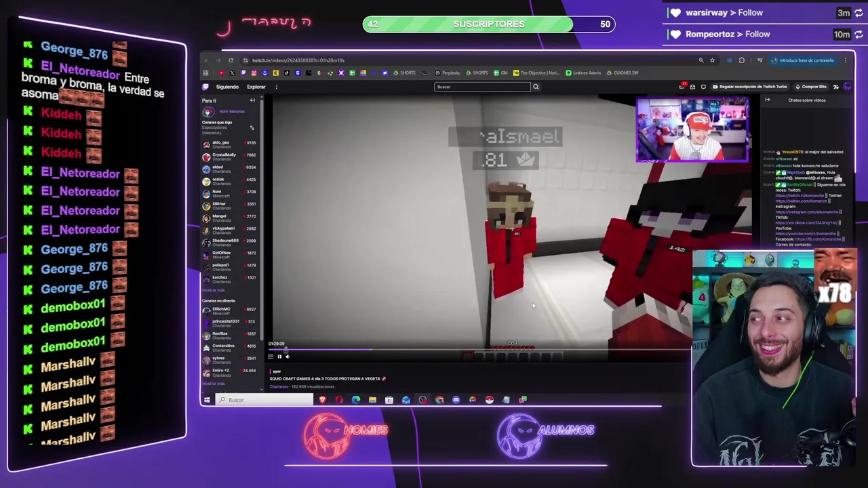The height and width of the screenshot is (488, 868).
Task: Open YouTube bookmark in bookmarks bar
Action: coord(221,73)
